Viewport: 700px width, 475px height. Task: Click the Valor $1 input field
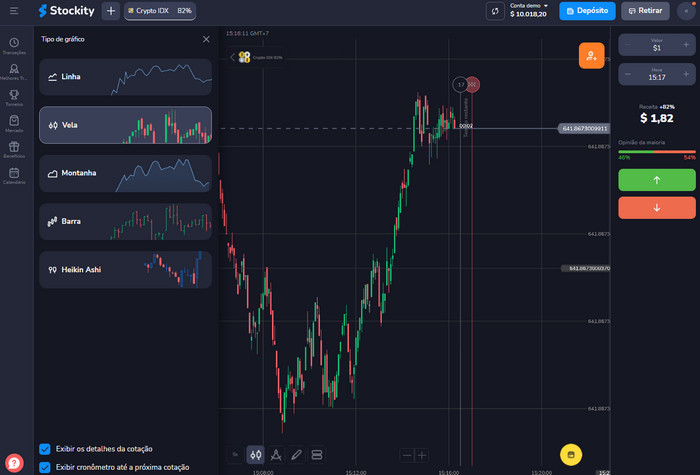657,45
